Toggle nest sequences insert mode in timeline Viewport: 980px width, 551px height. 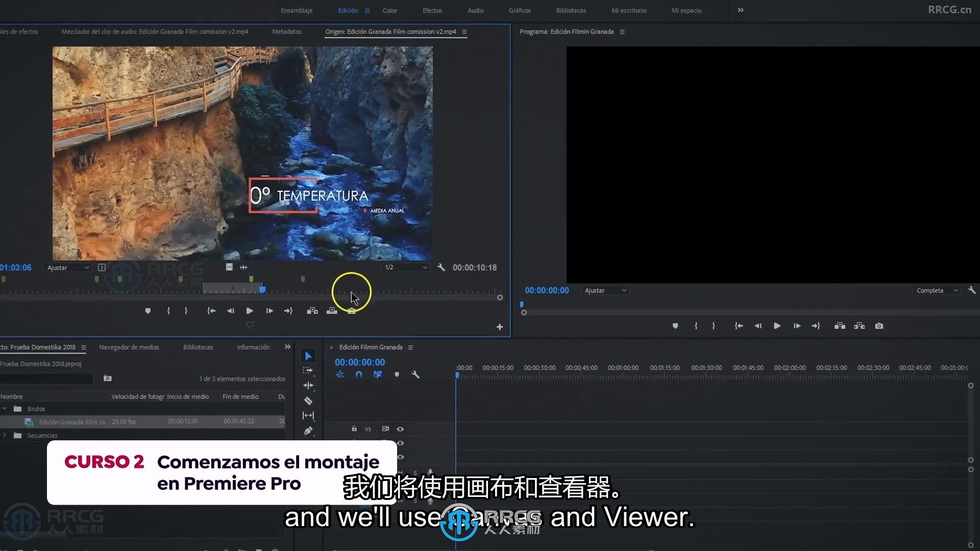click(x=340, y=374)
